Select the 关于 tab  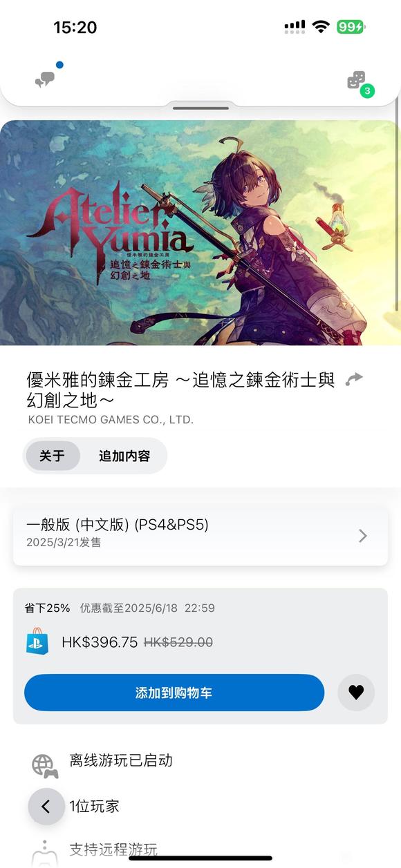pos(53,456)
